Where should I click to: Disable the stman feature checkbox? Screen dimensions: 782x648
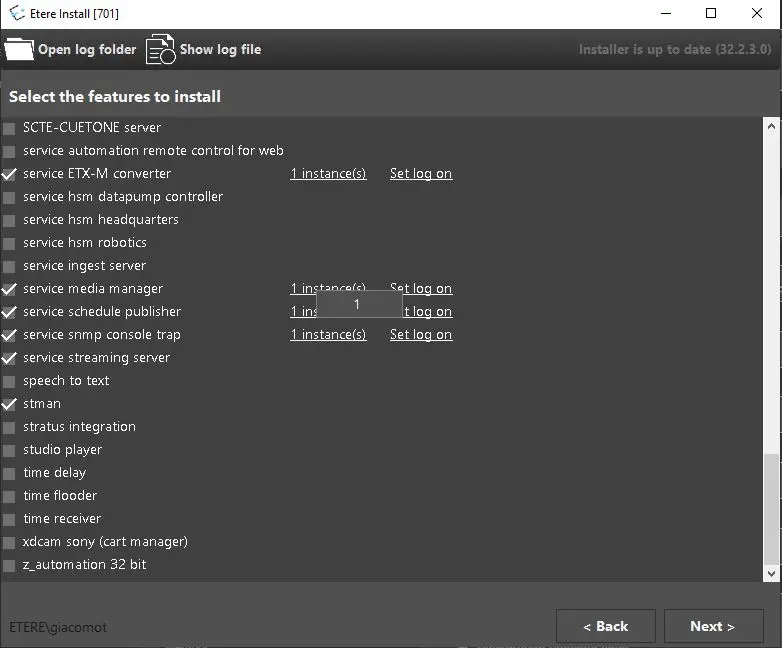[10, 404]
